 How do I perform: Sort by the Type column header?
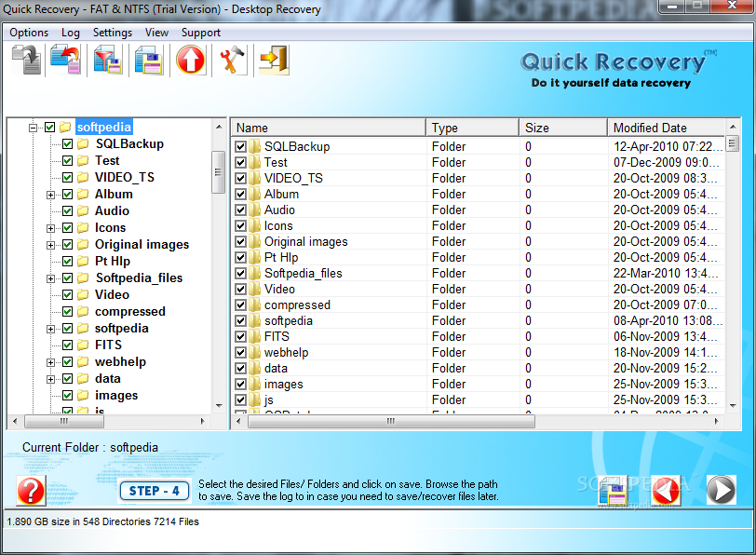tap(473, 128)
